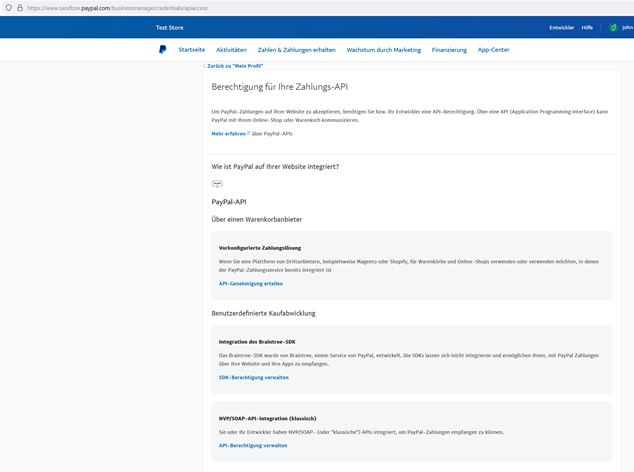Open the App-Center menu item
The width and height of the screenshot is (634, 472).
click(x=493, y=49)
